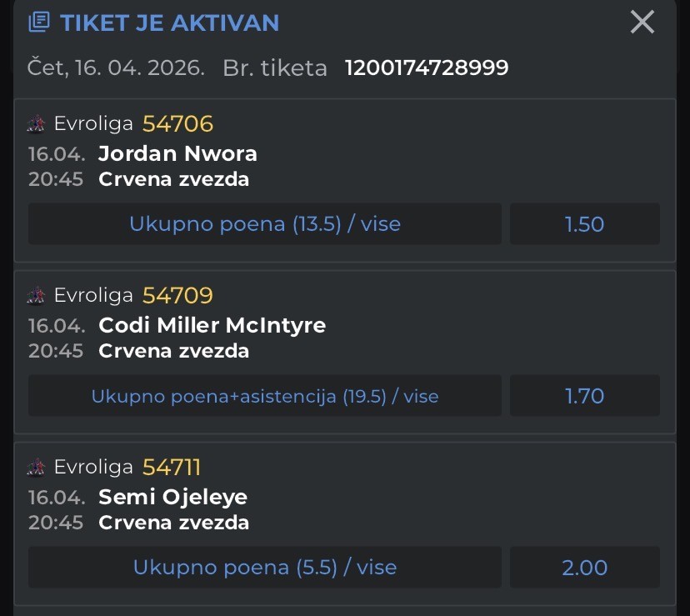Click event code 54709
This screenshot has width=690, height=616.
point(177,296)
